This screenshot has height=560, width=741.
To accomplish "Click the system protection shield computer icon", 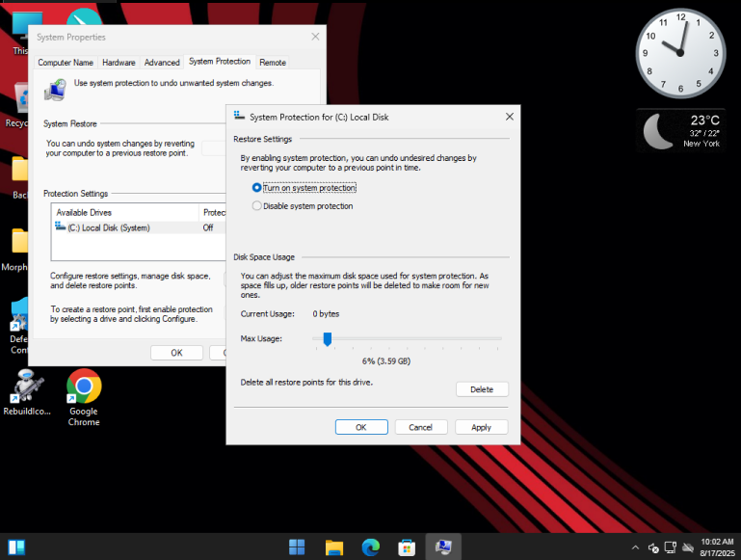I will click(55, 90).
